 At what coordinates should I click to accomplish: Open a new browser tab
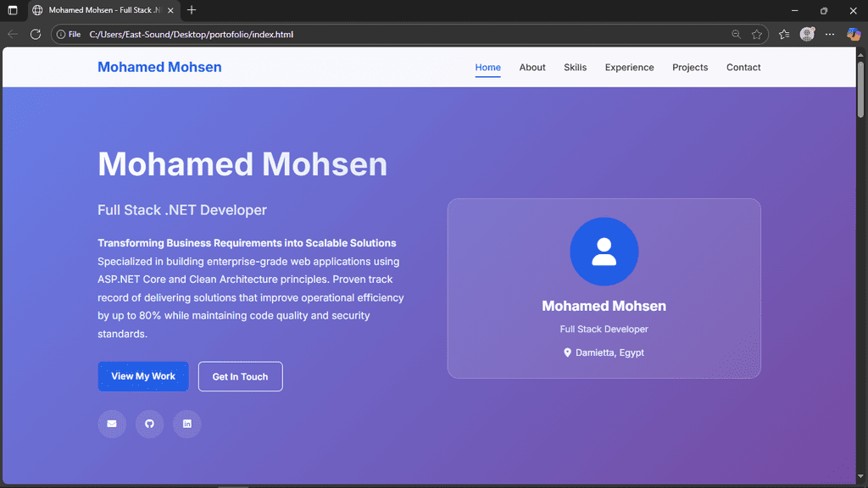point(192,10)
